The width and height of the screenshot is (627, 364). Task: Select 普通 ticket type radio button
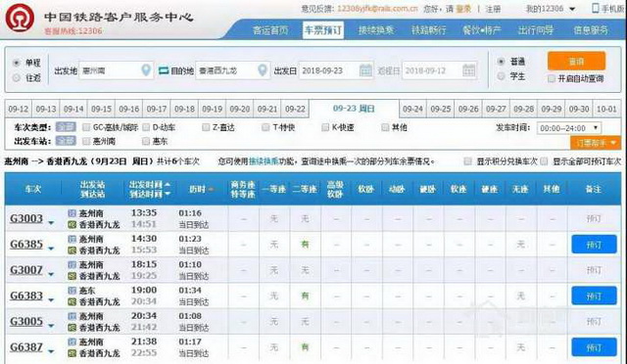(501, 62)
